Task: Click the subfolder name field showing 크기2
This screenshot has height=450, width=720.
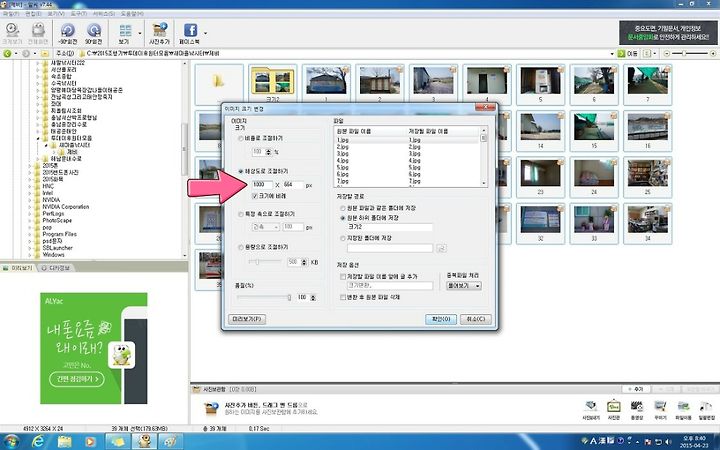Action: point(390,227)
